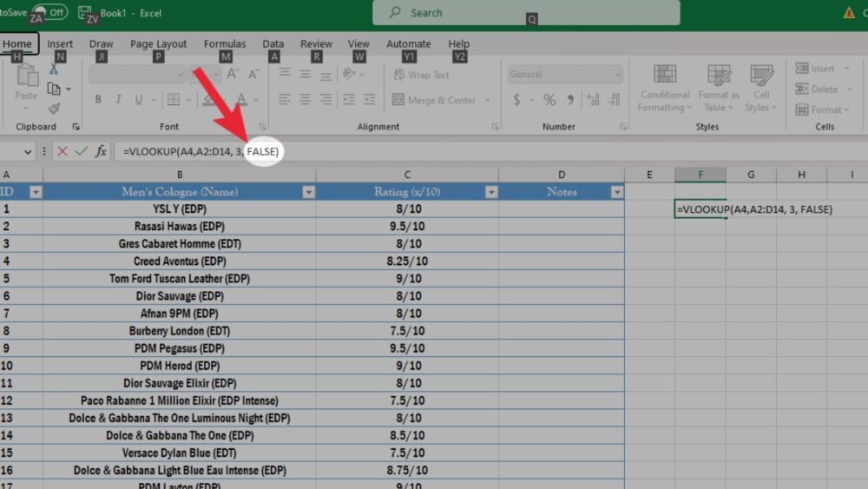The height and width of the screenshot is (489, 868).
Task: Toggle Bold formatting
Action: point(98,100)
